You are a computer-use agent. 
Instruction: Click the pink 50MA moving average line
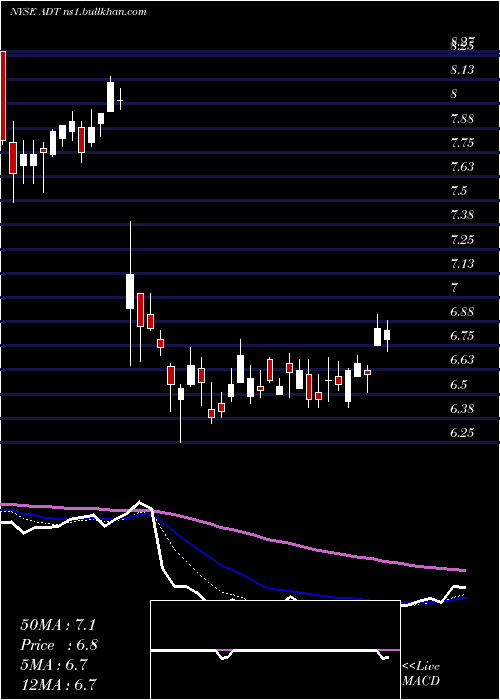click(x=268, y=540)
